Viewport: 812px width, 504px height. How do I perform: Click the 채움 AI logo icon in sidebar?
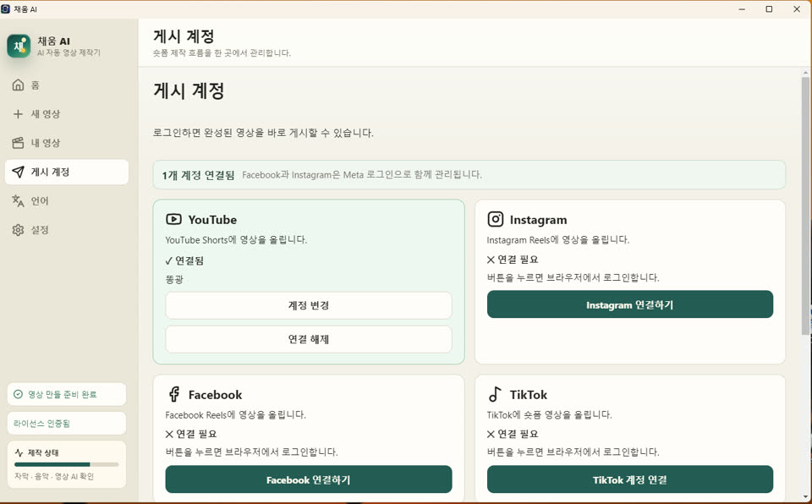point(19,47)
